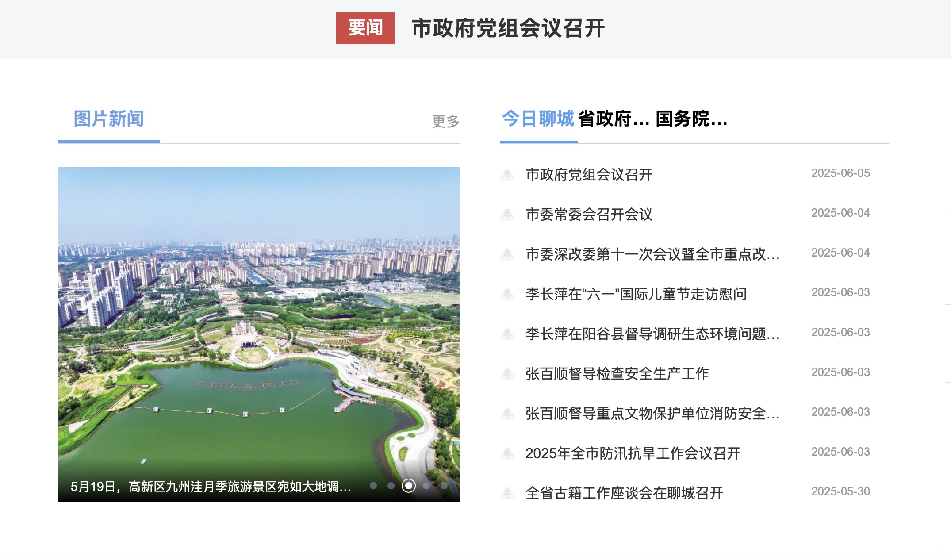Screen dimensions: 951x560
Task: Click date 2025-05-30 beside 古籍工作座谈会
Action: point(840,491)
